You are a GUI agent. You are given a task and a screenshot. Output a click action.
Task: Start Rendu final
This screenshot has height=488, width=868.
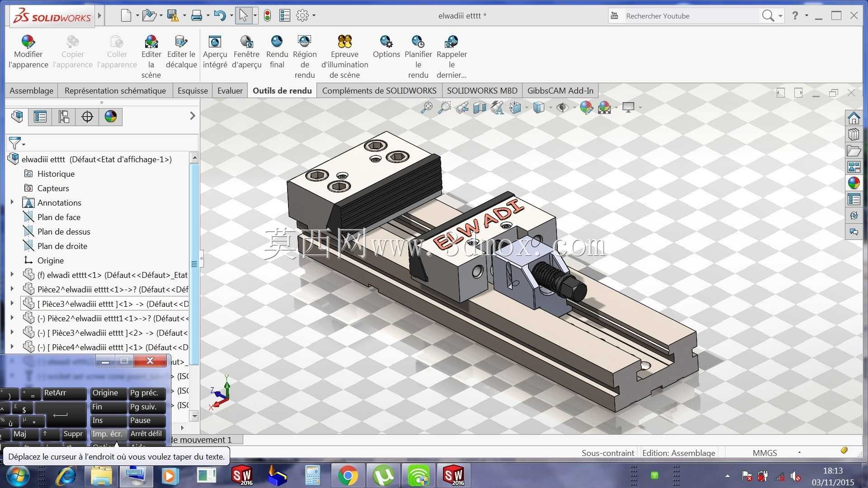(277, 52)
